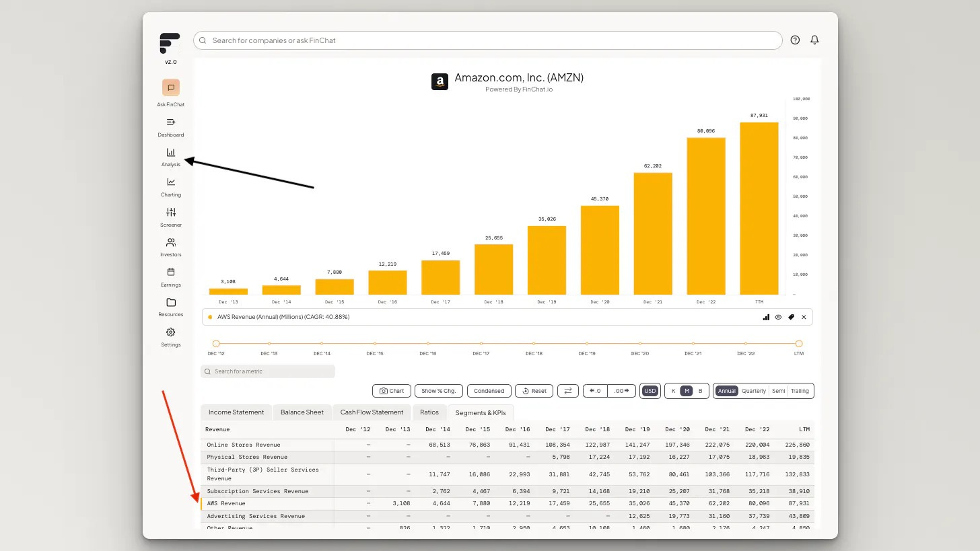This screenshot has width=980, height=551.
Task: Select the B units option
Action: 700,391
